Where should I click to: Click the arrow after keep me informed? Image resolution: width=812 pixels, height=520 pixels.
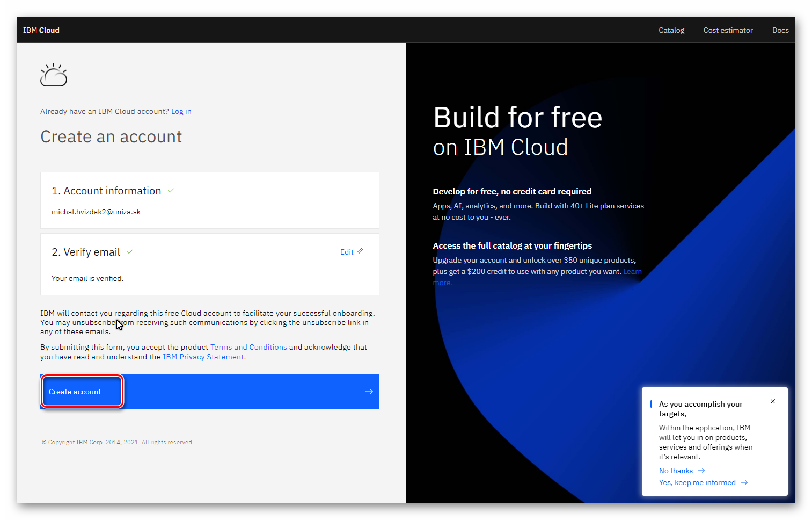pos(744,482)
